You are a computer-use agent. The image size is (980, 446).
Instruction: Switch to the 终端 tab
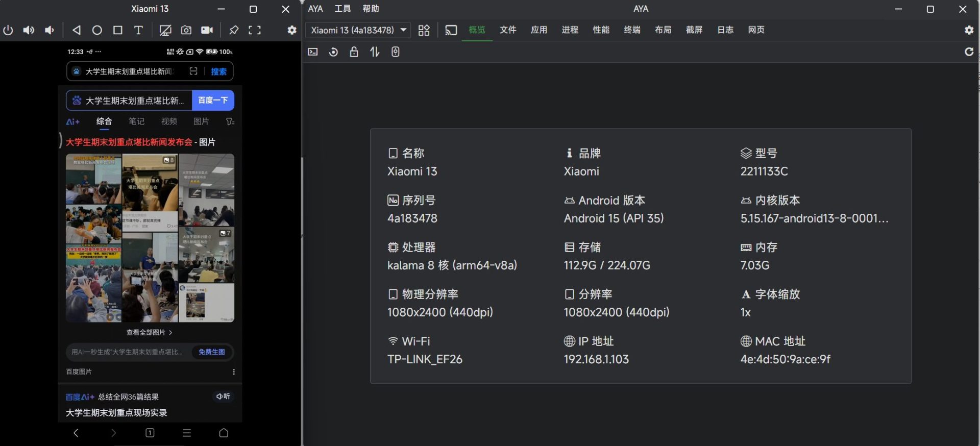point(632,30)
